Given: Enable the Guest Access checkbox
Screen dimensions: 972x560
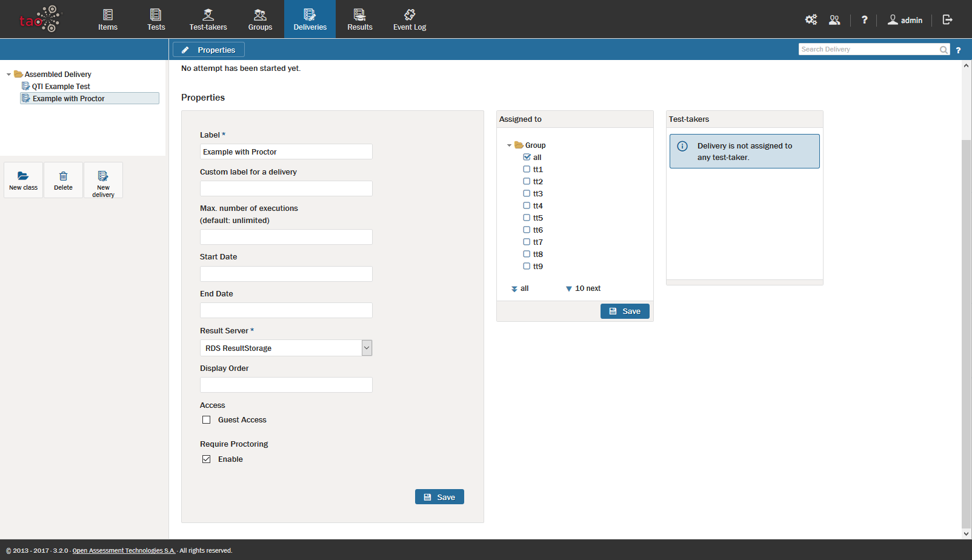Looking at the screenshot, I should coord(207,420).
